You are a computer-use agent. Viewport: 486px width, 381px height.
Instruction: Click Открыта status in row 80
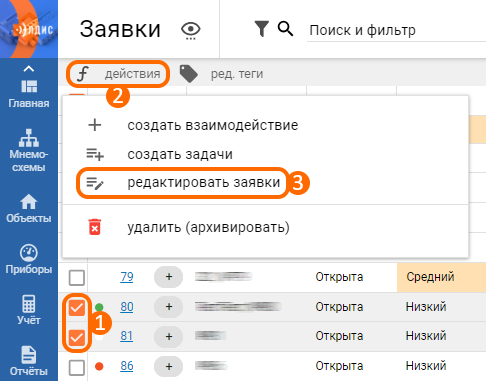(339, 307)
